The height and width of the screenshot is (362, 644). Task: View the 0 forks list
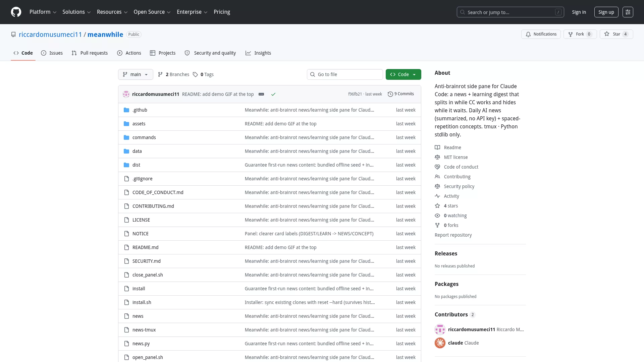click(446, 225)
